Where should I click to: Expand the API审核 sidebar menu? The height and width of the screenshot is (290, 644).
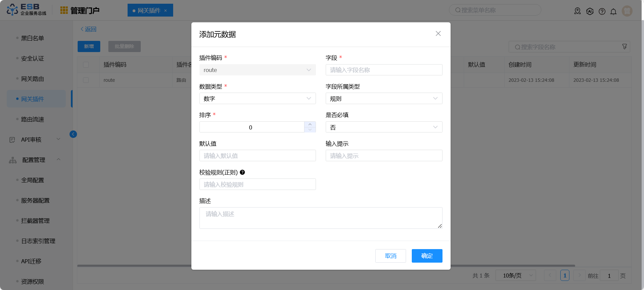pyautogui.click(x=58, y=139)
